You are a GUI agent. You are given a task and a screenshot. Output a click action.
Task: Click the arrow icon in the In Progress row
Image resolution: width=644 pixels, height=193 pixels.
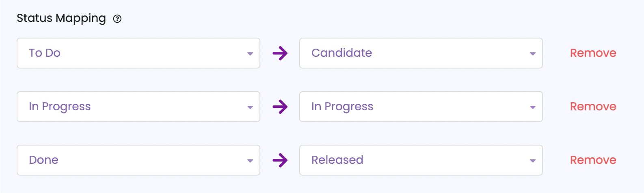(280, 107)
